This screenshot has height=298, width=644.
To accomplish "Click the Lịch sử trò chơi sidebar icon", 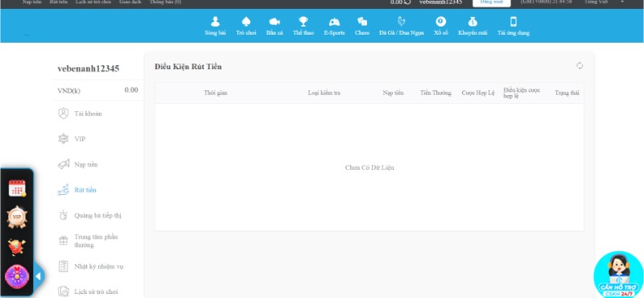I will click(x=64, y=292).
